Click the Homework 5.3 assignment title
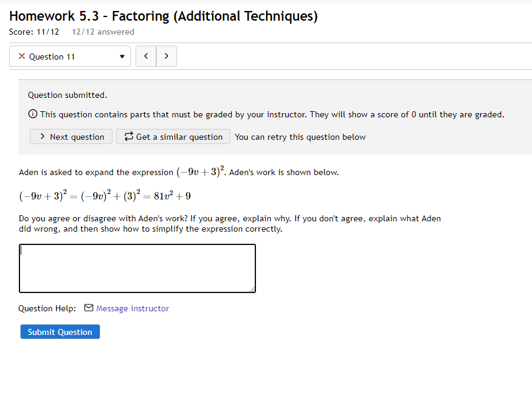 [x=163, y=16]
